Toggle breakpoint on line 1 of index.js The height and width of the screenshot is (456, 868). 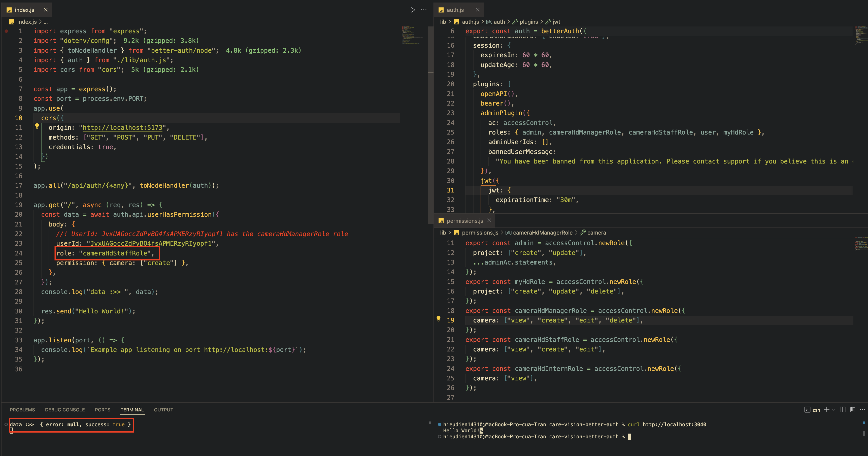pyautogui.click(x=6, y=31)
